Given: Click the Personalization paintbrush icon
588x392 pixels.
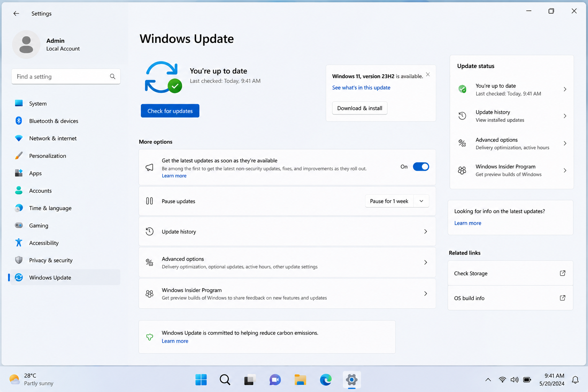Looking at the screenshot, I should pos(19,156).
